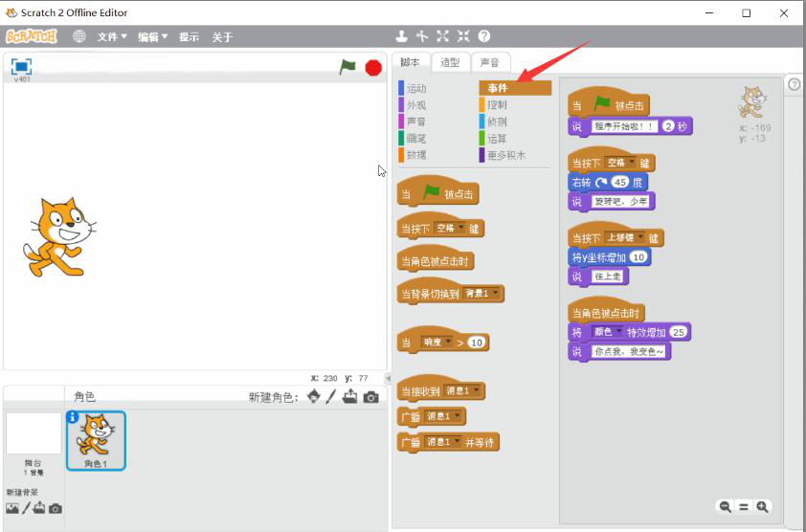Collapse the stage with small arrow

(x=389, y=378)
